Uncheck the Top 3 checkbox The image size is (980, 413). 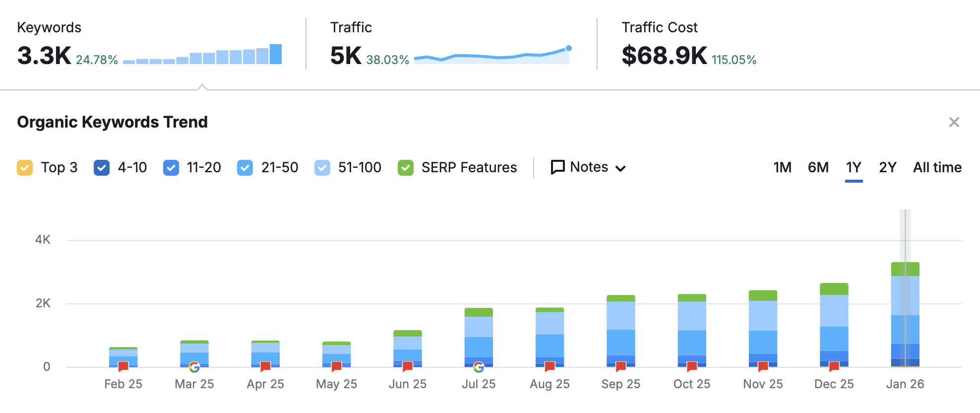pos(25,168)
